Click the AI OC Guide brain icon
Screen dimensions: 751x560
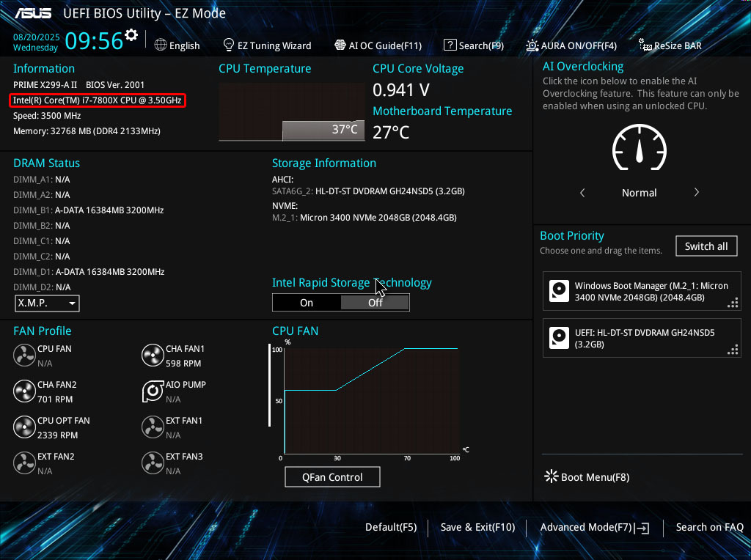coord(340,45)
